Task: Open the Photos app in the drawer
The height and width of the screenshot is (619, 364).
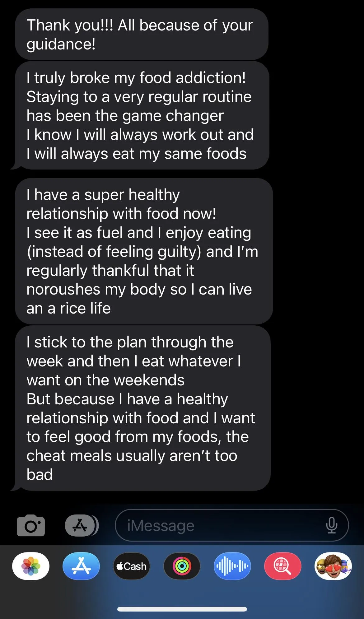Action: click(31, 566)
